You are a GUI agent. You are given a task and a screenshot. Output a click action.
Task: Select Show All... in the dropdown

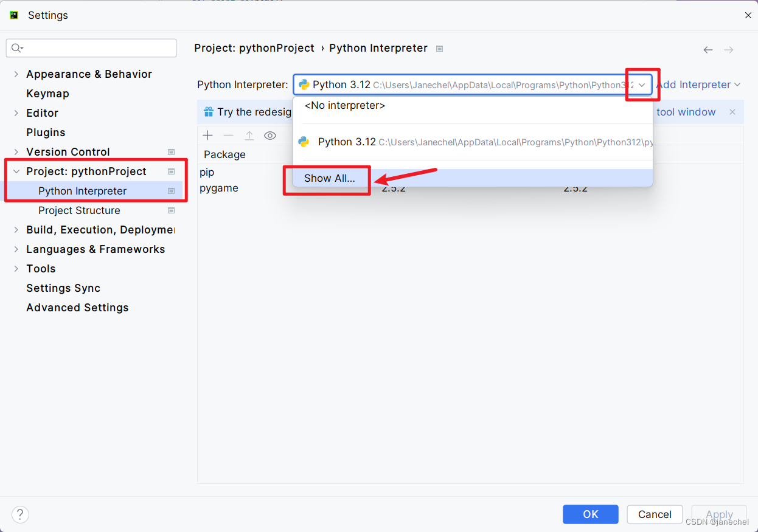(x=473, y=178)
